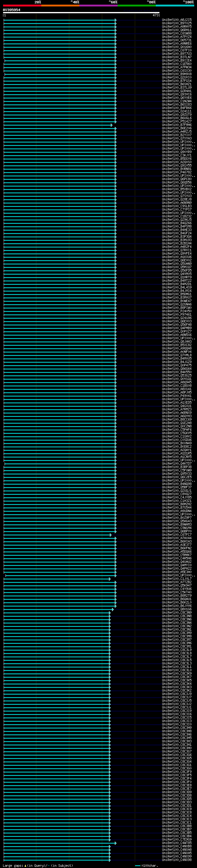Select the UniRef100_Q7RVI1 label
Image resolution: width=197 pixels, height=868 pixels.
177,250
